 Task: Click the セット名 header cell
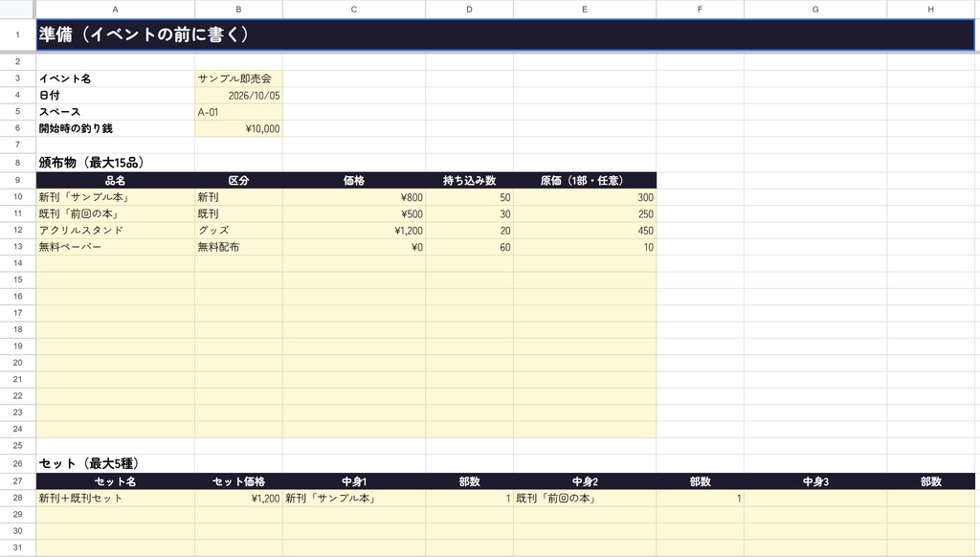[x=116, y=481]
